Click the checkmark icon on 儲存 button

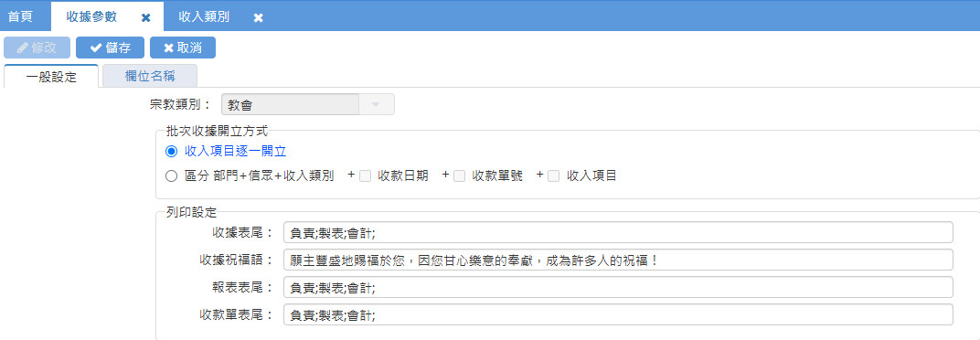[x=96, y=48]
